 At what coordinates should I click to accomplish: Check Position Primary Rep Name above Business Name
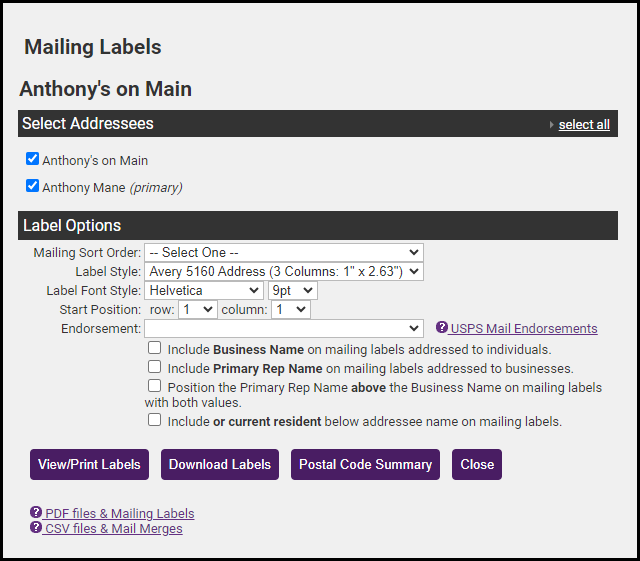(x=155, y=385)
